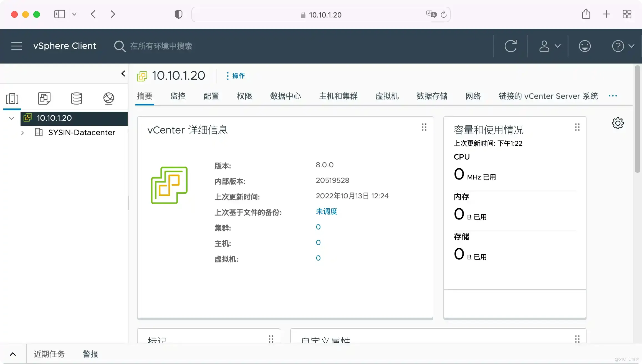
Task: Select the Hosts and Clusters inventory icon
Action: click(12, 98)
